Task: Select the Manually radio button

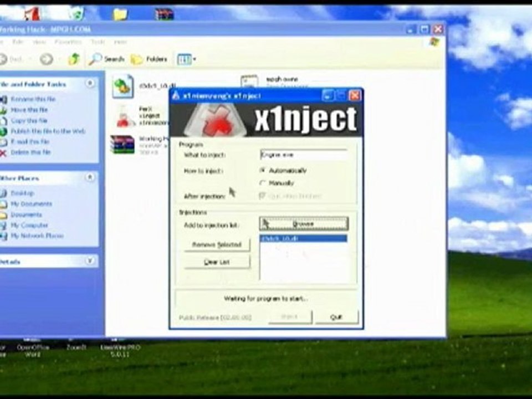Action: (x=262, y=183)
